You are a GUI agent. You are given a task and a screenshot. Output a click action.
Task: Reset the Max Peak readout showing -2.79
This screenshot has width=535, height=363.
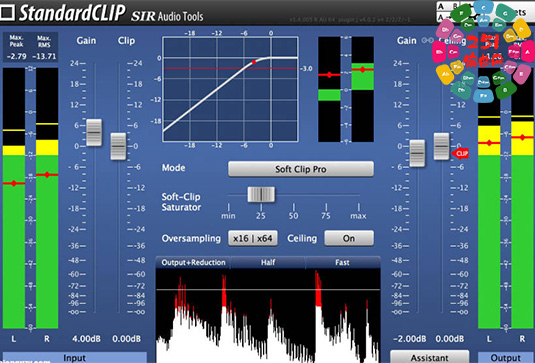(16, 56)
